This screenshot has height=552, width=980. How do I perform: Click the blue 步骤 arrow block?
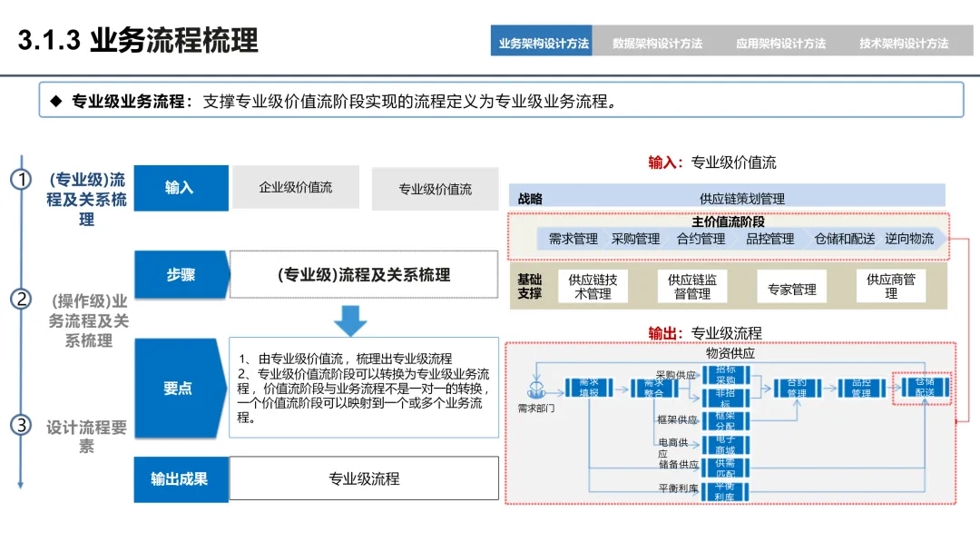click(181, 274)
